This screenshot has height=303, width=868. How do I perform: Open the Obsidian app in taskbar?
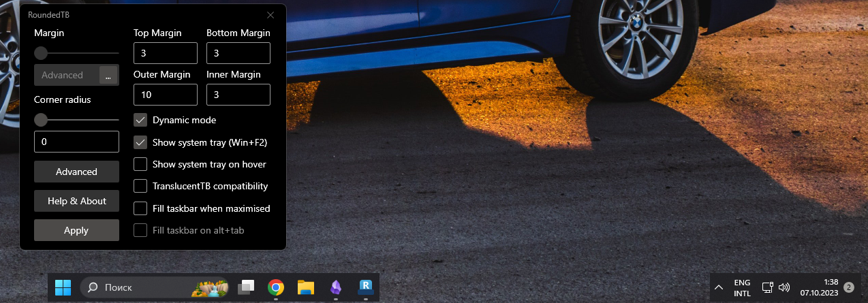(x=335, y=287)
